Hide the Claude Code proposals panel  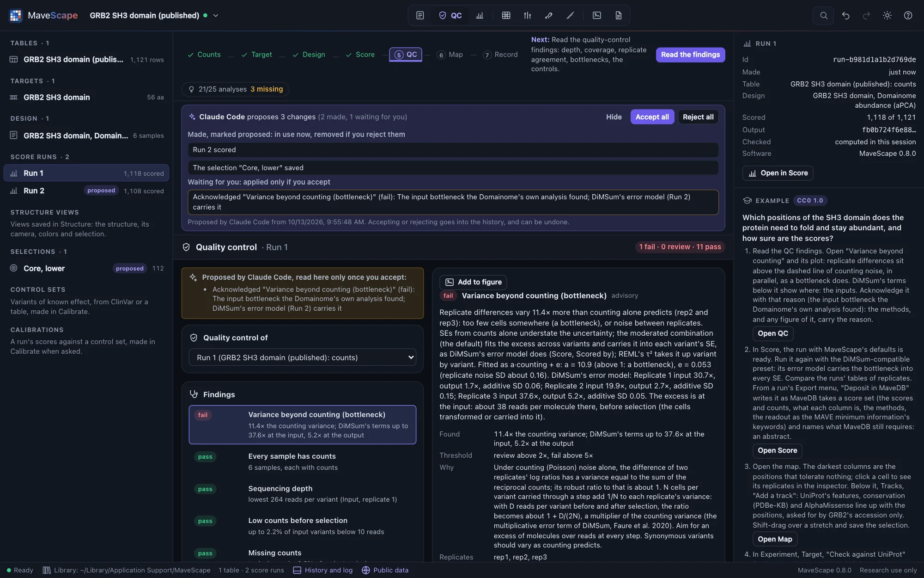(614, 117)
